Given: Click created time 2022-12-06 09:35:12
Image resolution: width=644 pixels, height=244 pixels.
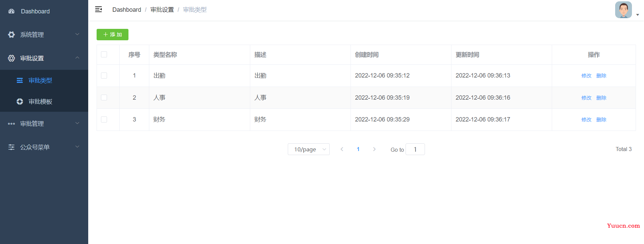Looking at the screenshot, I should (382, 76).
